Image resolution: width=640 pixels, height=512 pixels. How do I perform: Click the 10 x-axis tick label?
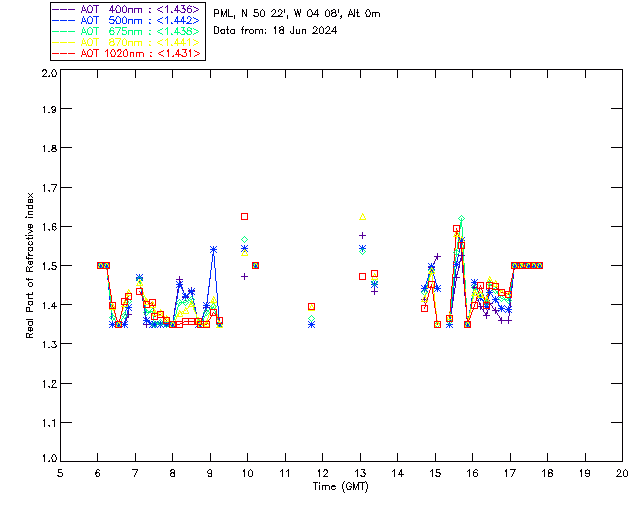247,473
